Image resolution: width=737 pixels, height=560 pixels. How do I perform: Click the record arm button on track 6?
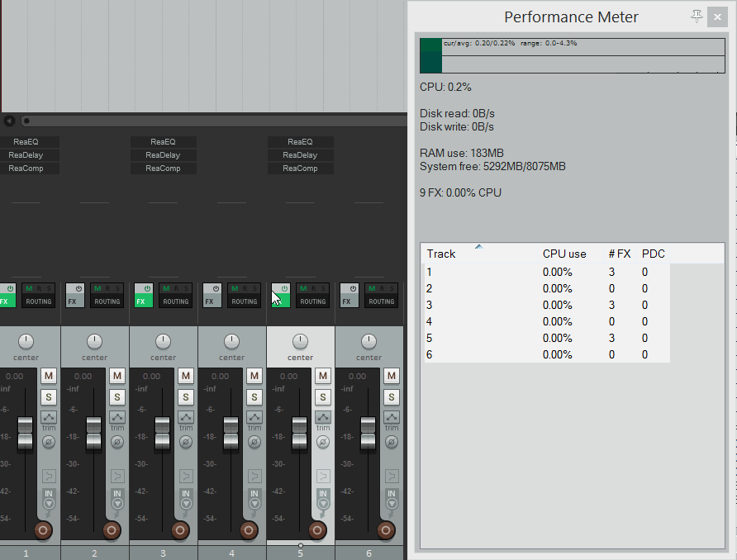pos(386,529)
